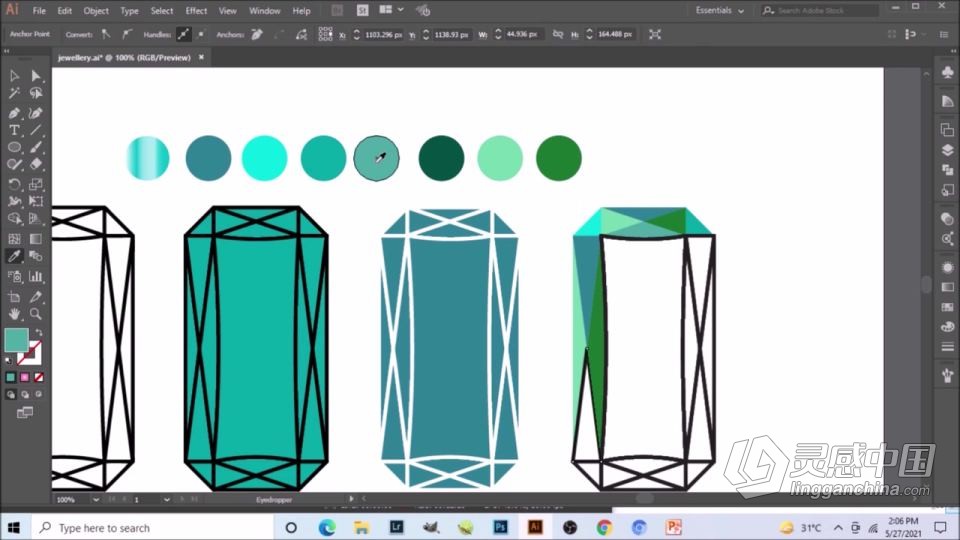Click the Isolate selected object button
Viewport: 960px width, 540px height.
point(654,34)
